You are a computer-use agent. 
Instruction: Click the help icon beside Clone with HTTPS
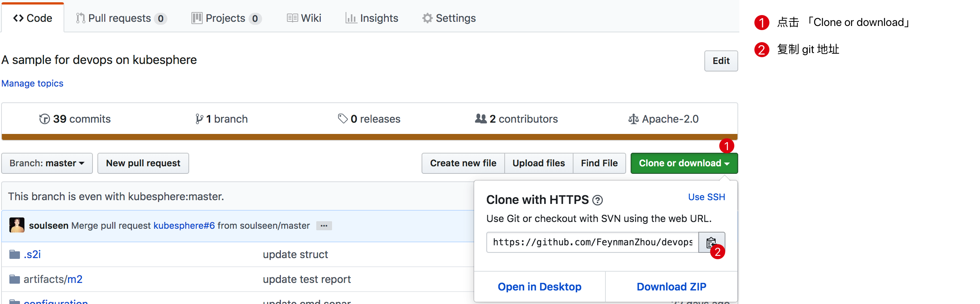point(597,200)
